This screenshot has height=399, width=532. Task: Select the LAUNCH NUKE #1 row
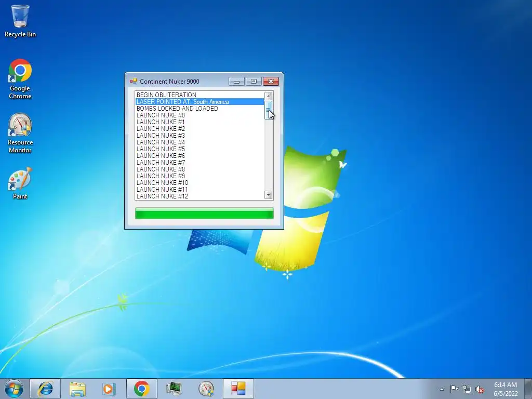[199, 122]
